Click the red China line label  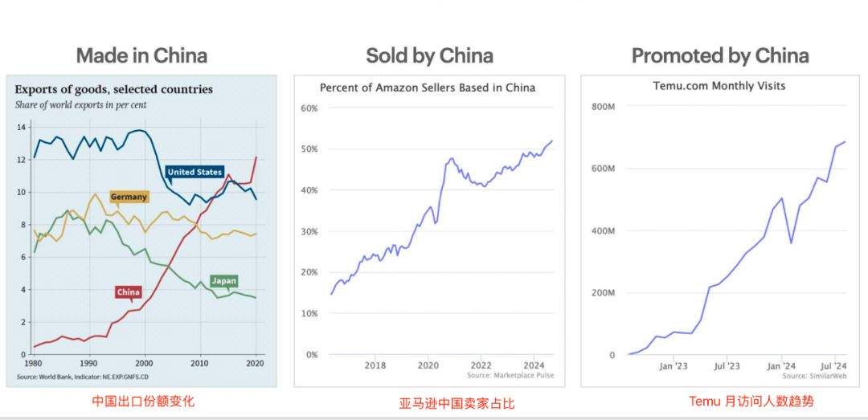128,292
